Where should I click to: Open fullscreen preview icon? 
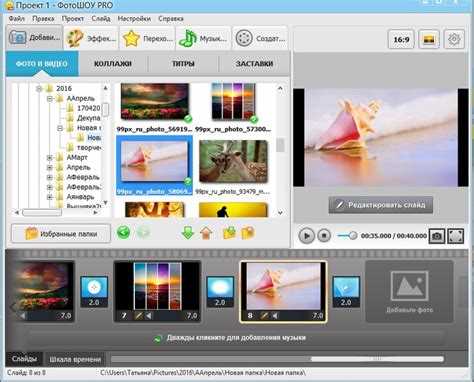point(456,236)
